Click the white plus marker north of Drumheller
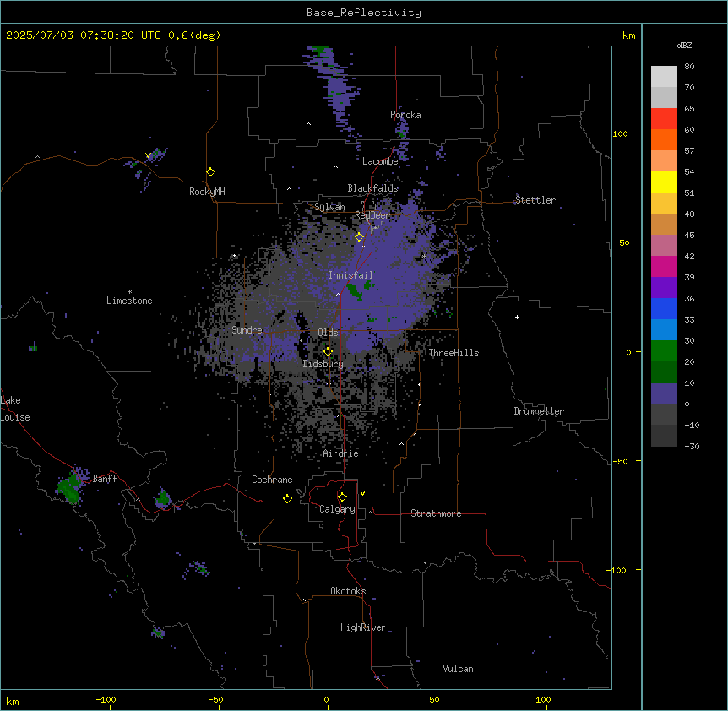The width and height of the screenshot is (728, 711). (x=517, y=317)
